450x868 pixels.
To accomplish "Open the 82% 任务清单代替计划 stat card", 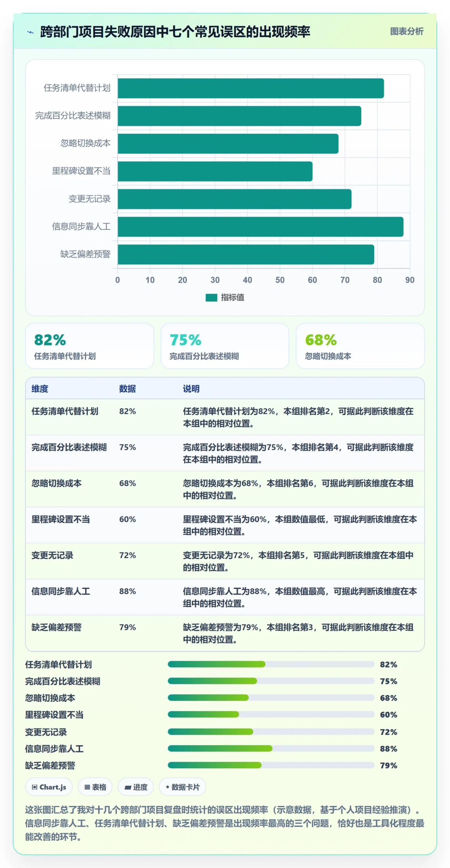I will pos(90,346).
